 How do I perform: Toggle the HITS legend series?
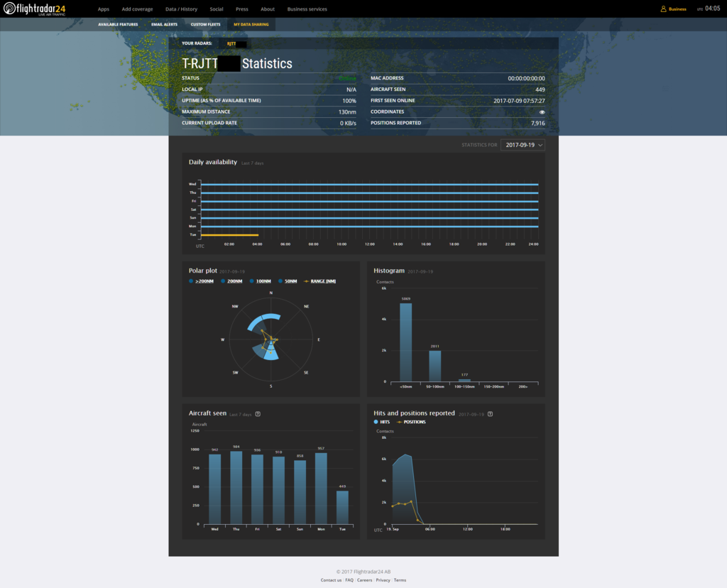click(x=381, y=422)
